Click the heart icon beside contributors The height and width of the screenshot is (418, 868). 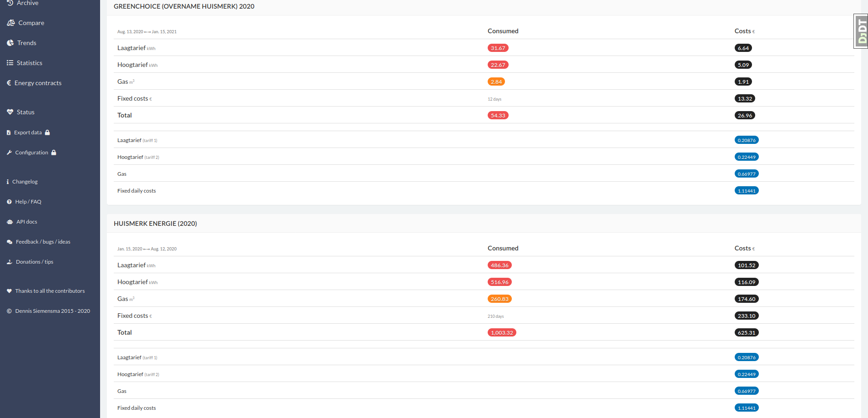(x=9, y=291)
